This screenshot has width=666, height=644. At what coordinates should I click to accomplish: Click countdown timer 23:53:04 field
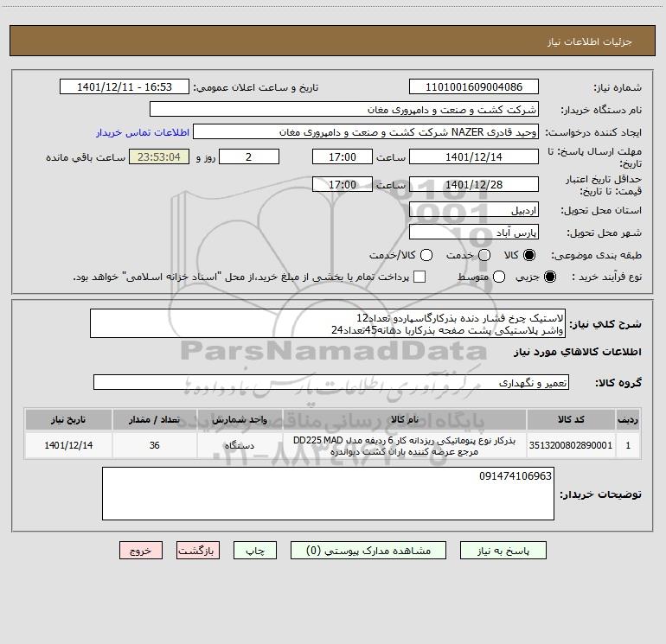(x=159, y=157)
